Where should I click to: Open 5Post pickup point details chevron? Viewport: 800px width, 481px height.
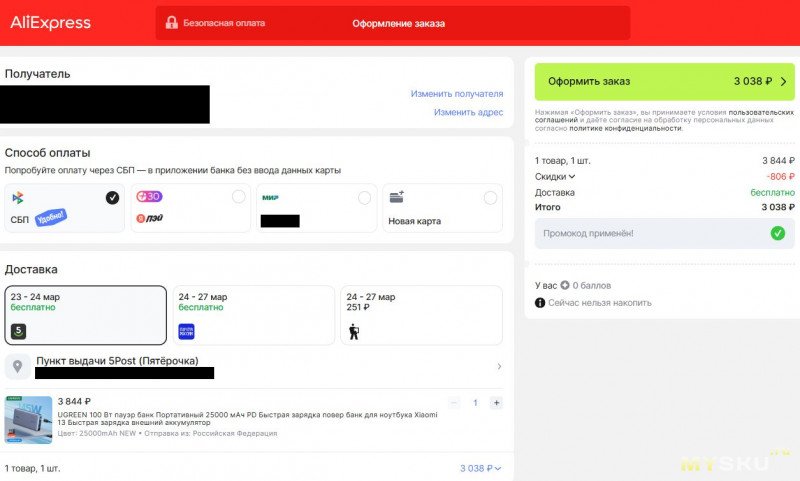pos(499,367)
